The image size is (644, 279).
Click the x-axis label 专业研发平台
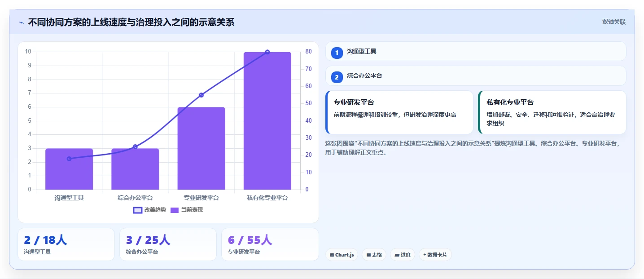pyautogui.click(x=201, y=198)
